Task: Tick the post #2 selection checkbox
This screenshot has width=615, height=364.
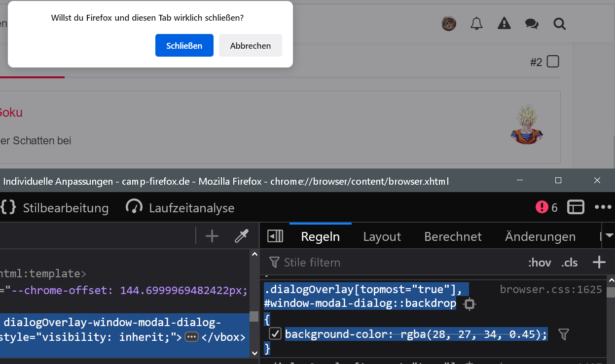Action: (553, 62)
